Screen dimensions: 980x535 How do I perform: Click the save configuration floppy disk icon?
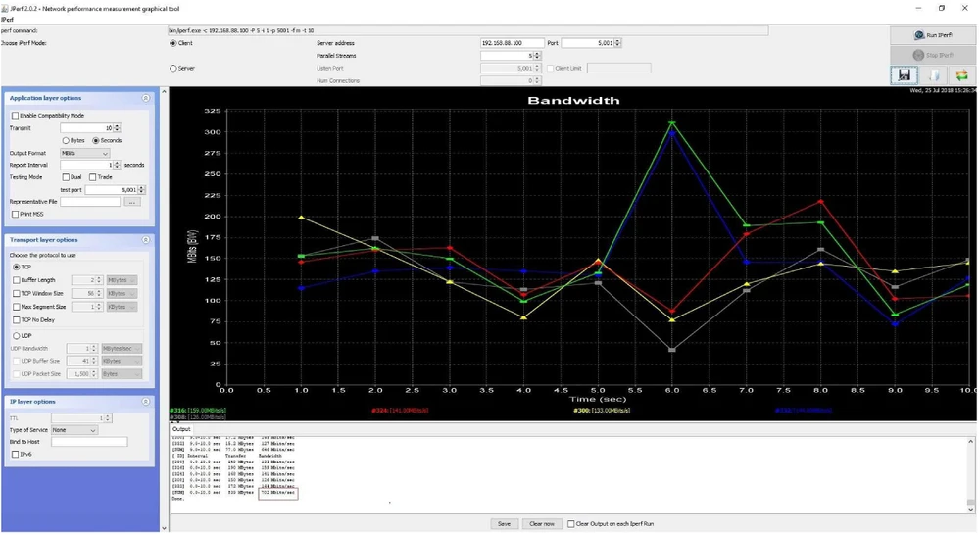(x=905, y=75)
